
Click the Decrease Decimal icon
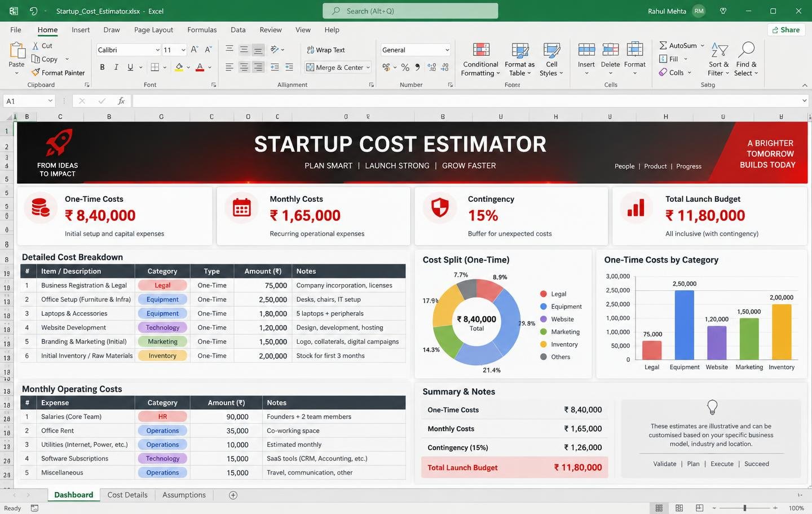click(445, 67)
